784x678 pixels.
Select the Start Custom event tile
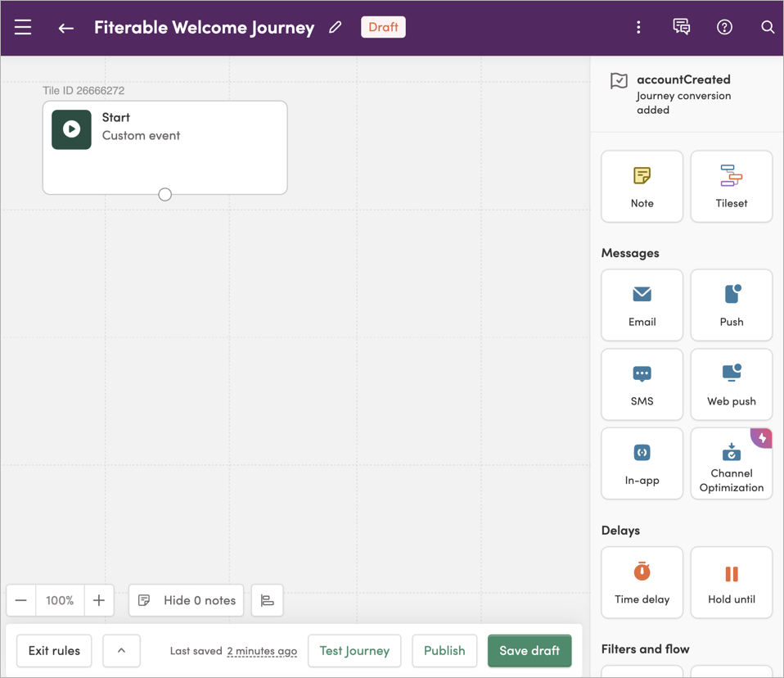(165, 147)
